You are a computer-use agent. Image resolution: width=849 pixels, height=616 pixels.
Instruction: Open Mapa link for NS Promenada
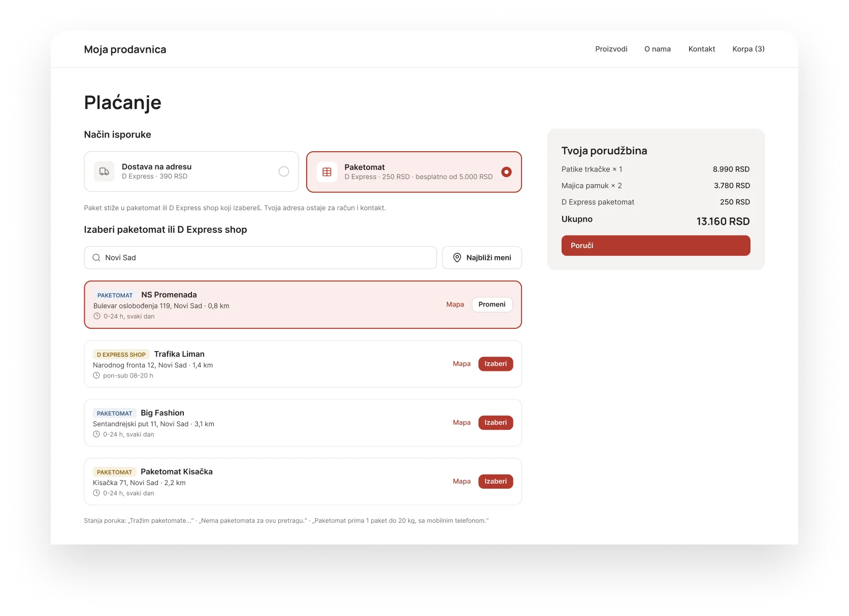tap(455, 304)
